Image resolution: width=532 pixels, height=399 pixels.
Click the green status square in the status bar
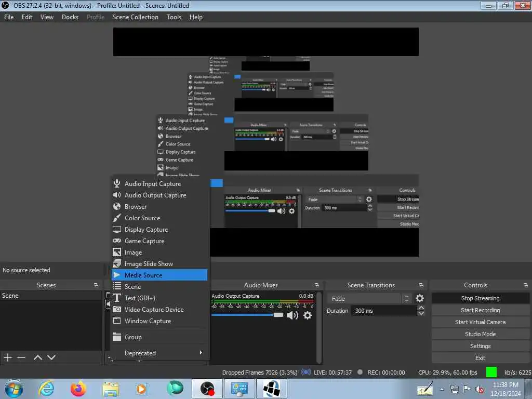point(491,372)
